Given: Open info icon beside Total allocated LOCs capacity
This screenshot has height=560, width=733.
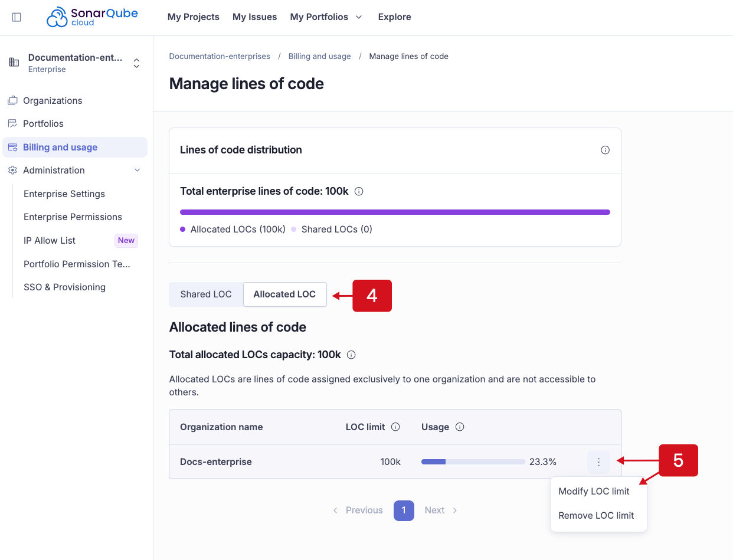Looking at the screenshot, I should pyautogui.click(x=351, y=355).
